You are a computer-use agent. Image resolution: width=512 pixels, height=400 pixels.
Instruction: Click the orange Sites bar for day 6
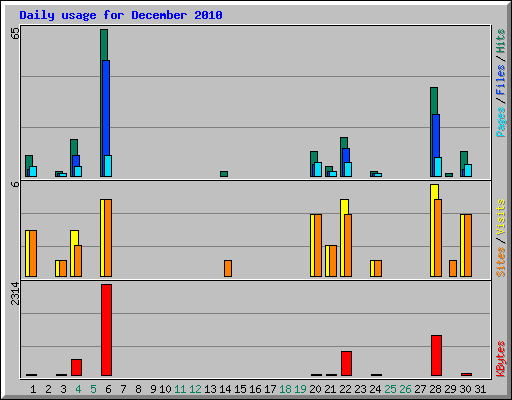pos(108,238)
